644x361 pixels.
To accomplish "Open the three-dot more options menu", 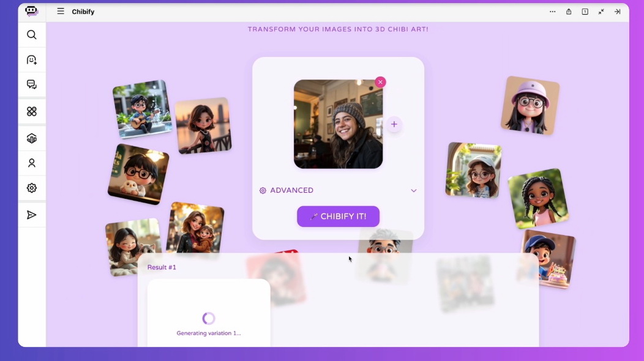I will 552,12.
